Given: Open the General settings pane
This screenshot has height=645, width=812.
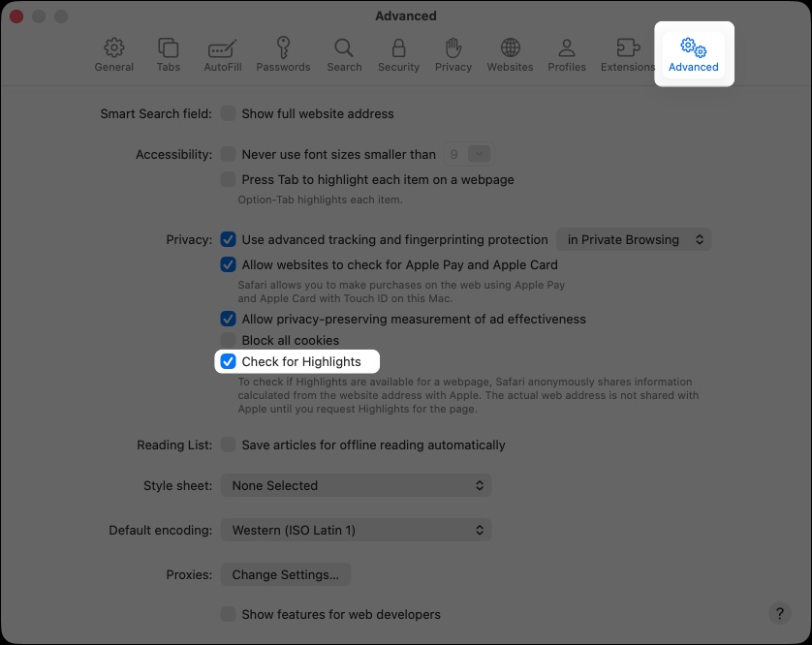Looking at the screenshot, I should pyautogui.click(x=113, y=55).
